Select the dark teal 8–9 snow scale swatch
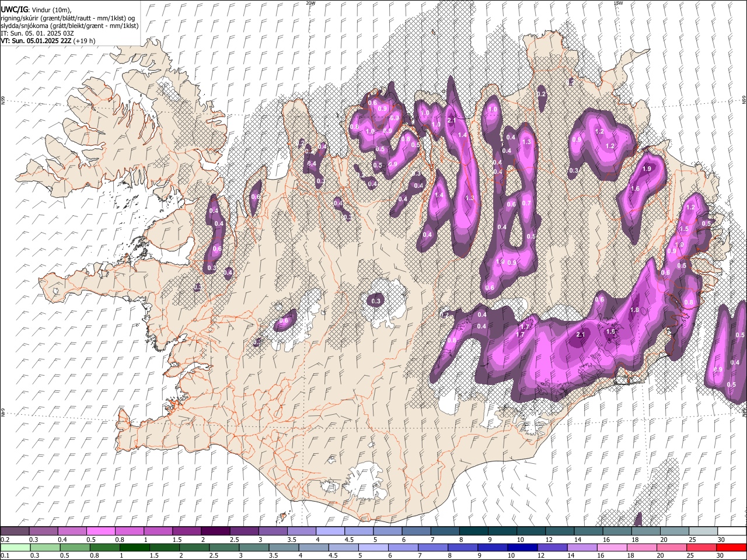This screenshot has height=560, width=747. point(473,531)
